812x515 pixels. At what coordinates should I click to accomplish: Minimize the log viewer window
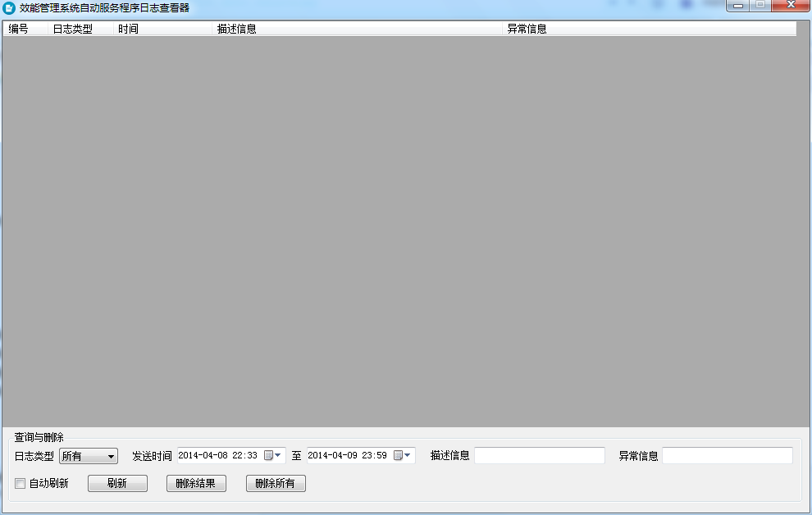pyautogui.click(x=738, y=5)
